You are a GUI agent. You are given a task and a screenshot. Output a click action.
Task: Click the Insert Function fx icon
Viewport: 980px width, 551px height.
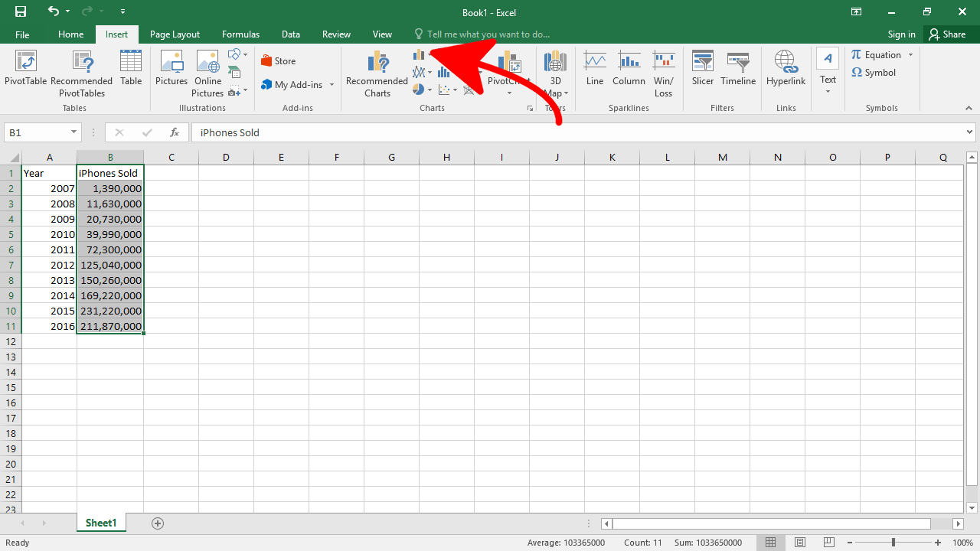[175, 132]
